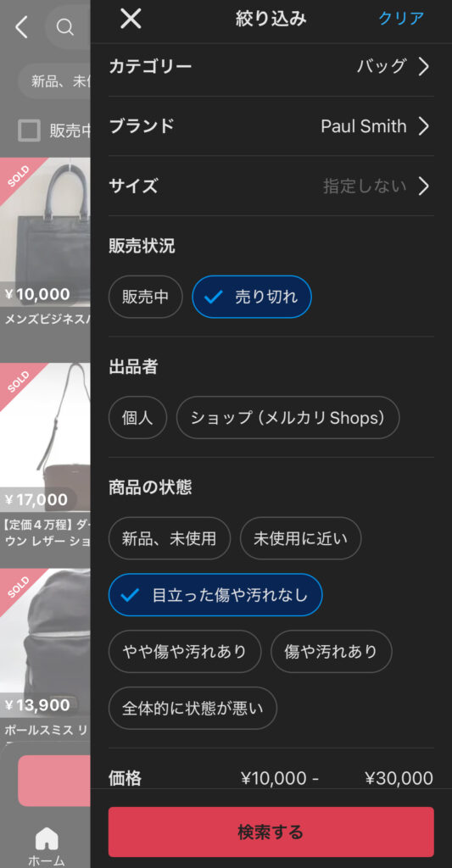Close the 絞り込み filter panel with X
Viewport: 452px width, 868px height.
point(131,19)
